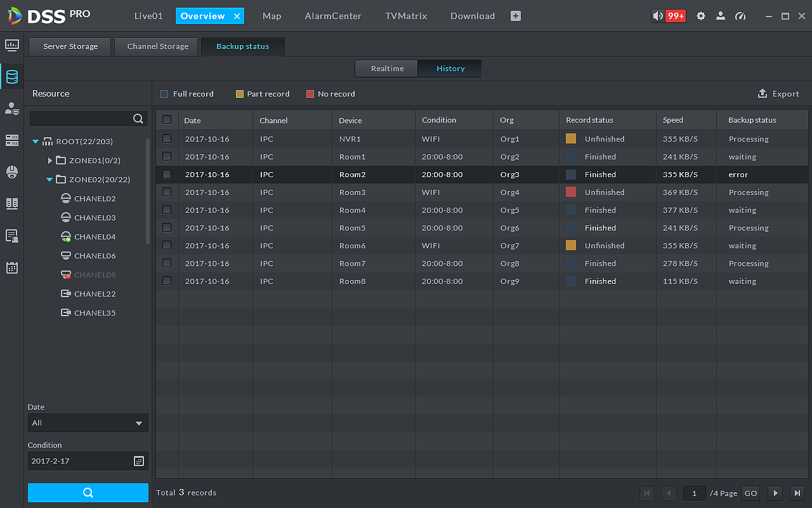This screenshot has width=812, height=508.
Task: Open the storage database sidebar icon
Action: point(11,77)
